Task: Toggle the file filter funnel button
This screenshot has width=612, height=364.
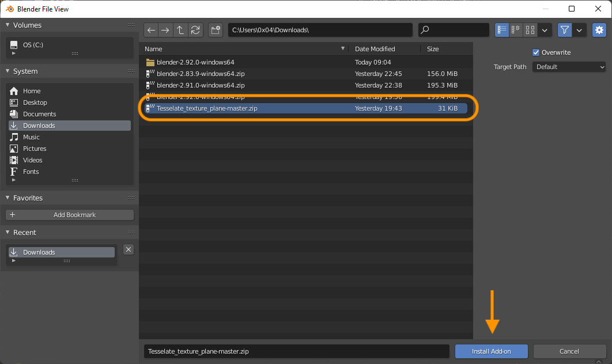Action: click(565, 30)
